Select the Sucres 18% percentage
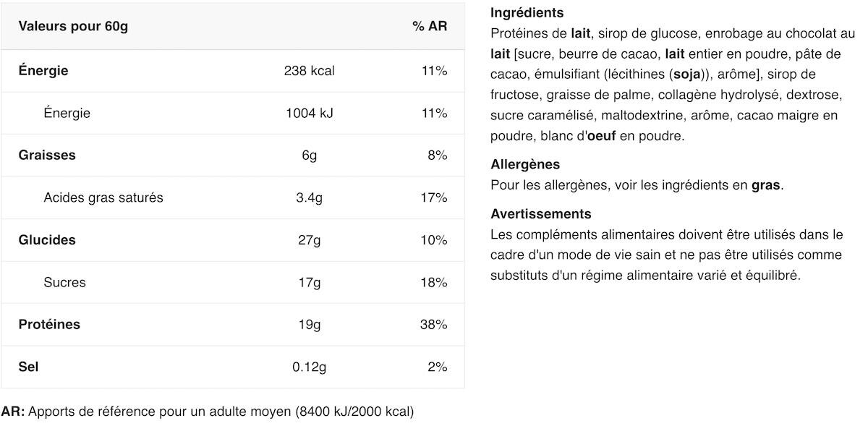This screenshot has width=868, height=426. coord(434,283)
